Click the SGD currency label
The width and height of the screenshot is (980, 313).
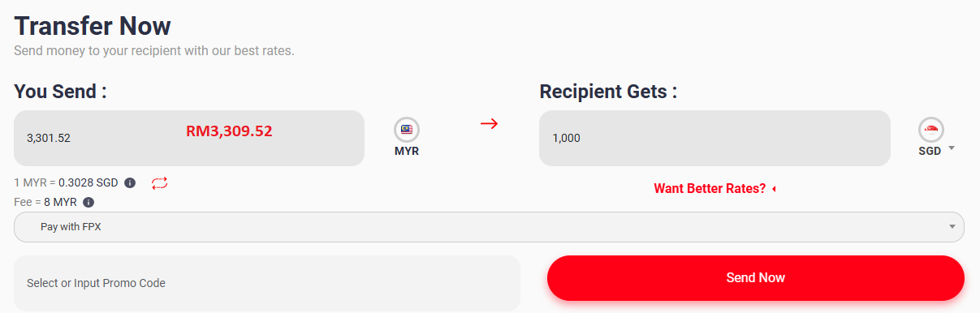pyautogui.click(x=930, y=152)
